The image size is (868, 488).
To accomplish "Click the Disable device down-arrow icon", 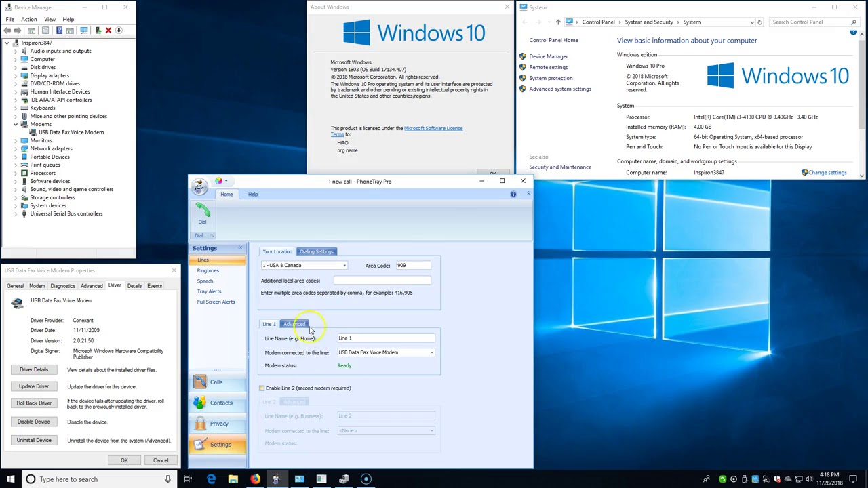I will pos(119,30).
